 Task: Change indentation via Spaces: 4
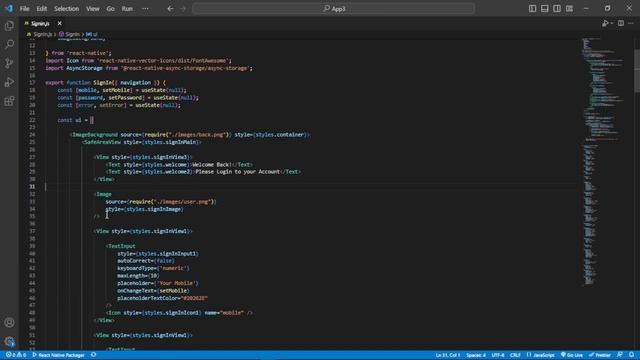pyautogui.click(x=476, y=355)
